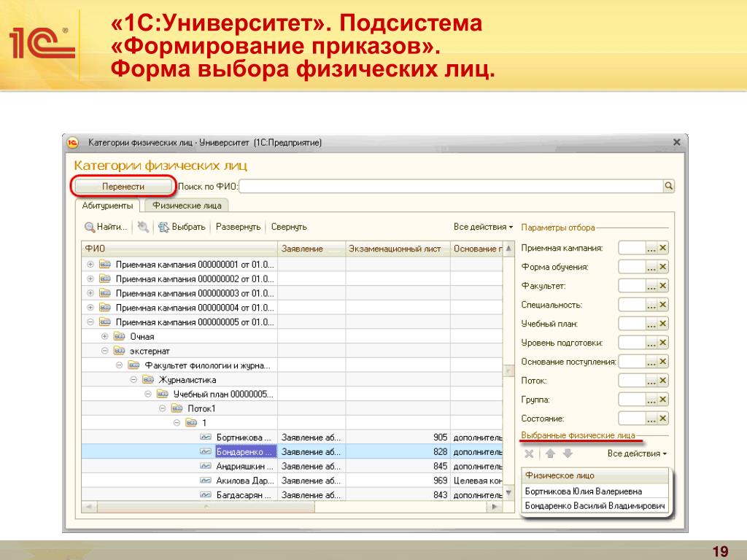Open selection dialog for Уровень подготовки filter
This screenshot has width=747, height=560.
[651, 343]
